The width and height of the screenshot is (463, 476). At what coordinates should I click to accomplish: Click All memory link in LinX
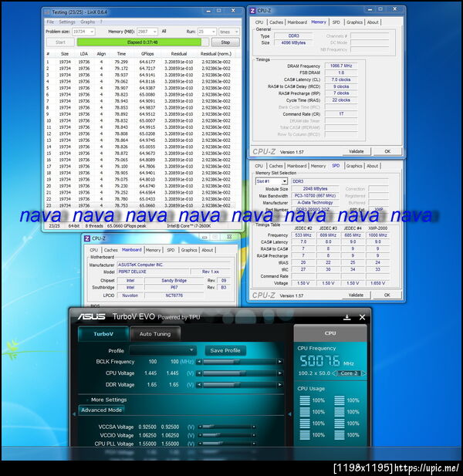(164, 32)
